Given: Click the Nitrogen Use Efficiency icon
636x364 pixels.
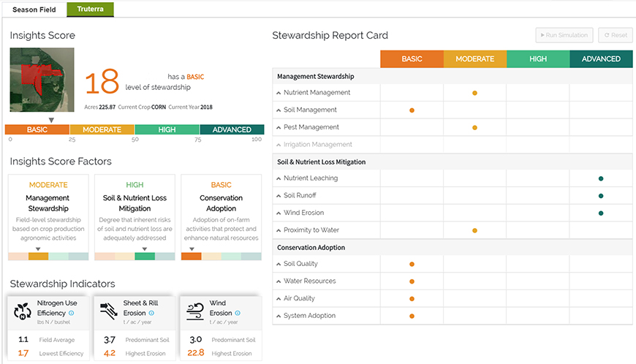Looking at the screenshot, I should pyautogui.click(x=22, y=311).
